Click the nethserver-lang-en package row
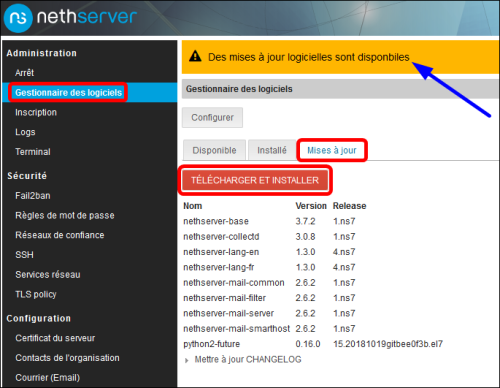This screenshot has width=500, height=388. pyautogui.click(x=269, y=252)
